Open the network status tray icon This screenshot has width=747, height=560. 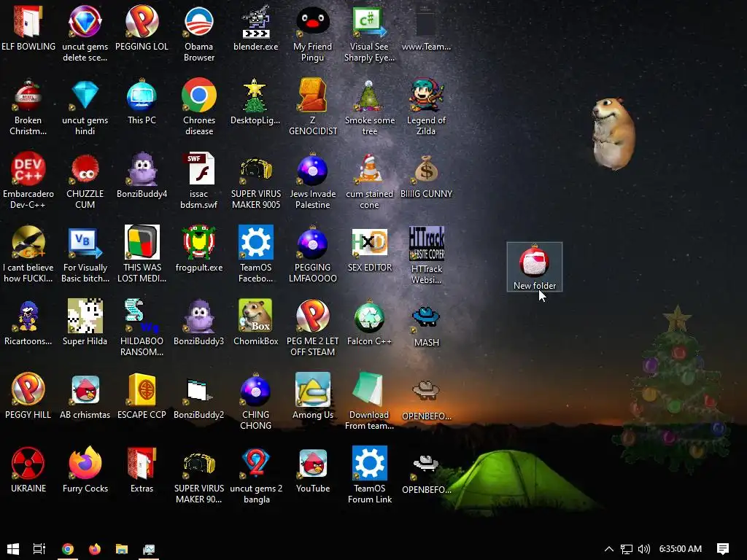point(627,548)
